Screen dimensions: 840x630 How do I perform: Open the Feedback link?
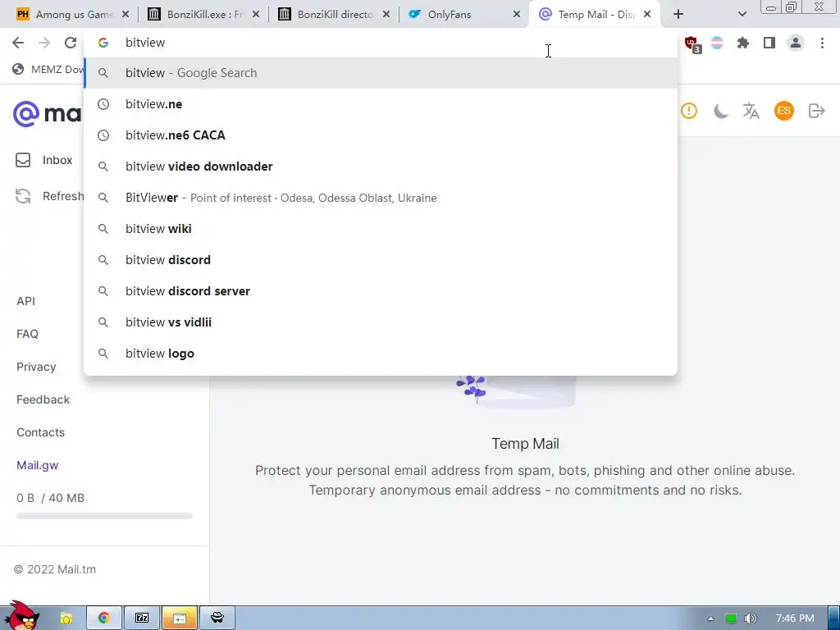coord(43,399)
